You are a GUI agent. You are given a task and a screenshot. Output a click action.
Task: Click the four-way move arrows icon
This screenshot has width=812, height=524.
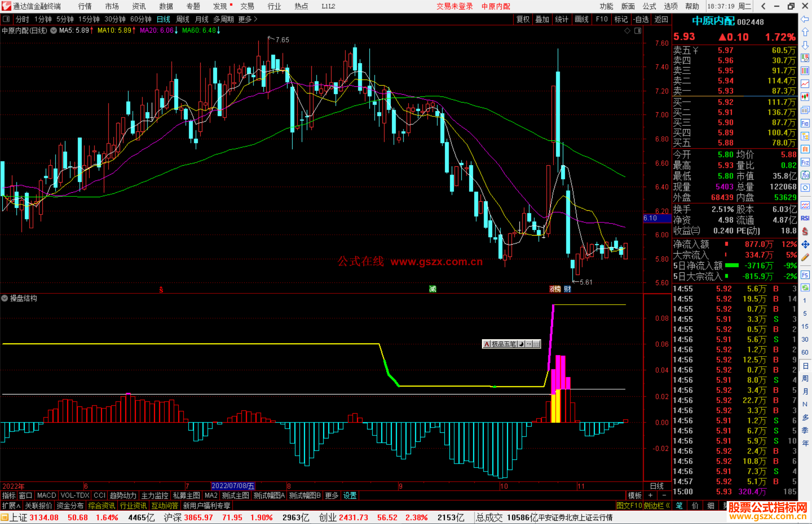point(805,245)
